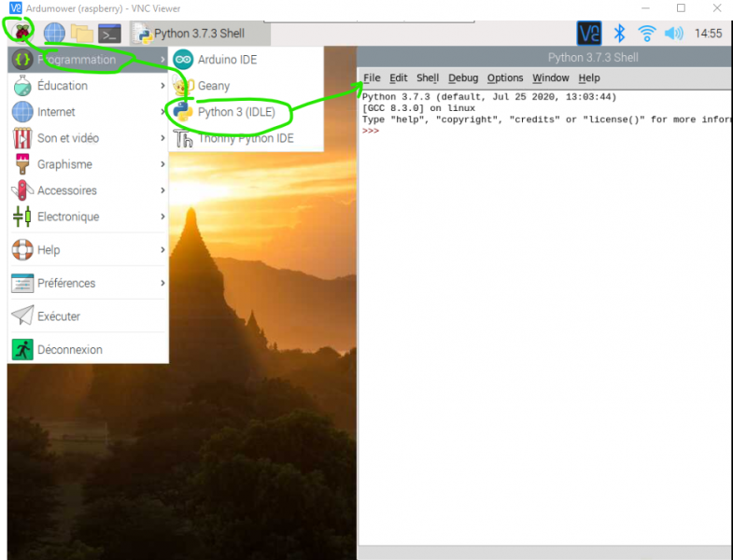The image size is (733, 560).
Task: Click the Déconnexion running-man icon
Action: [x=22, y=349]
